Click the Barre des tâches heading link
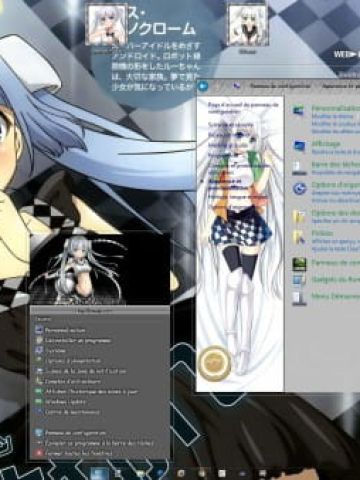360x480 pixels. pos(336,165)
